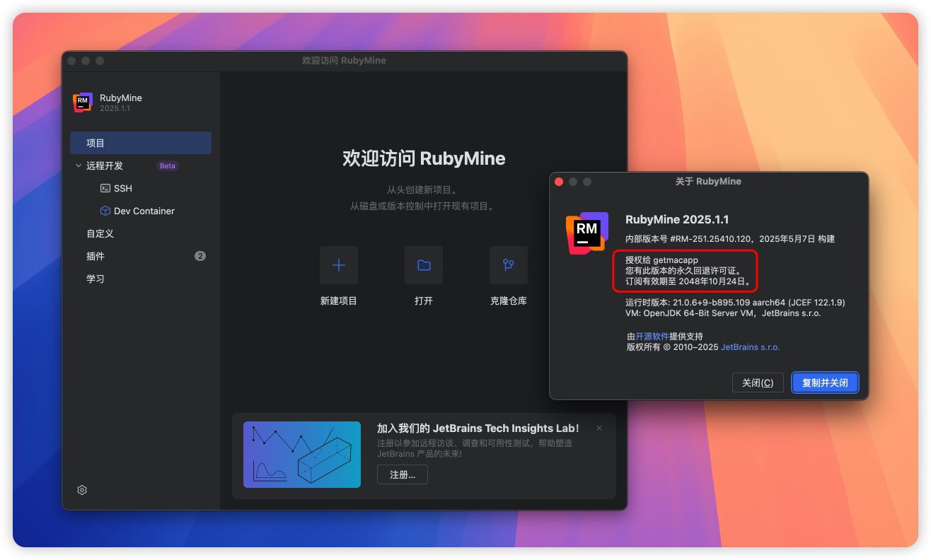Click 欢迎访问 RubyMine heading

[424, 158]
